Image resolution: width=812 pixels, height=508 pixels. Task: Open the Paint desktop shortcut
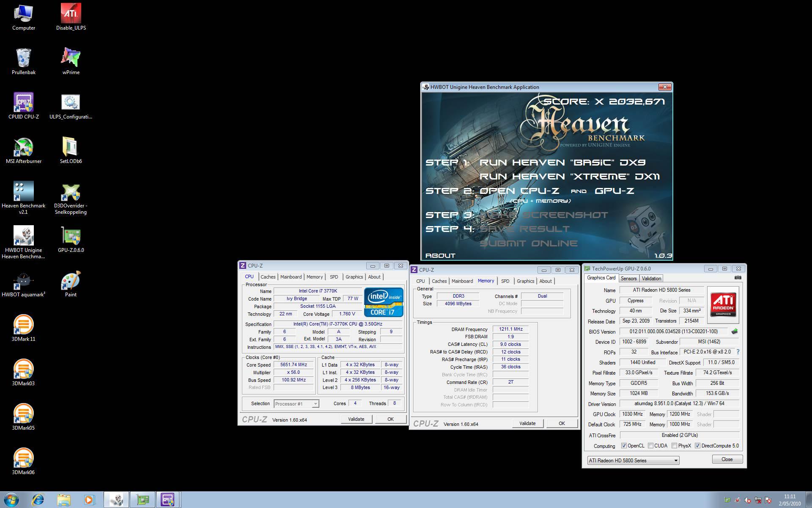click(71, 284)
